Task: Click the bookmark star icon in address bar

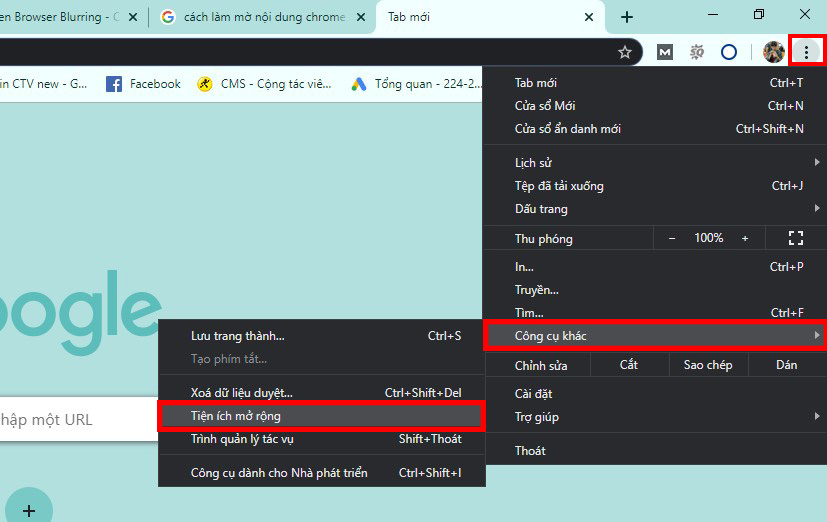Action: coord(624,52)
